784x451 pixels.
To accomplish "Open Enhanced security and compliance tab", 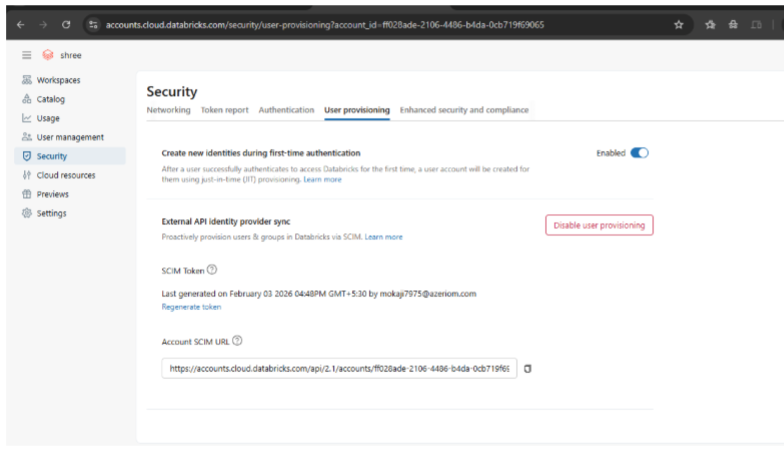I will [x=464, y=110].
